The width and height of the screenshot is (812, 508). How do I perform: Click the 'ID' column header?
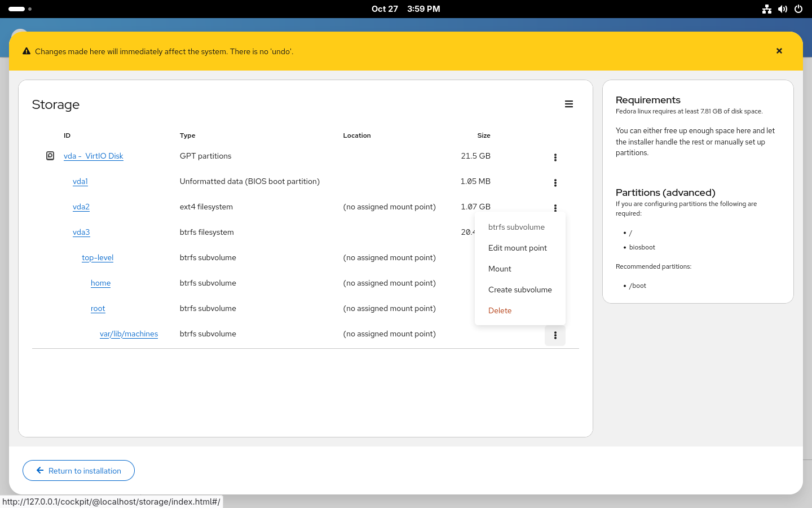click(x=67, y=135)
